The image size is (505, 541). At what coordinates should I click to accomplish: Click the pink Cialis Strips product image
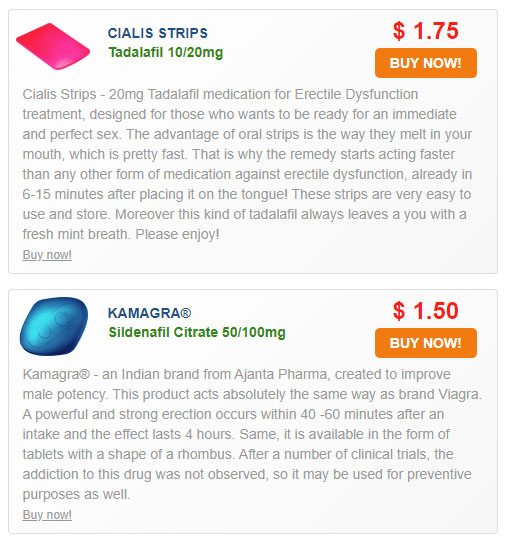click(x=53, y=46)
